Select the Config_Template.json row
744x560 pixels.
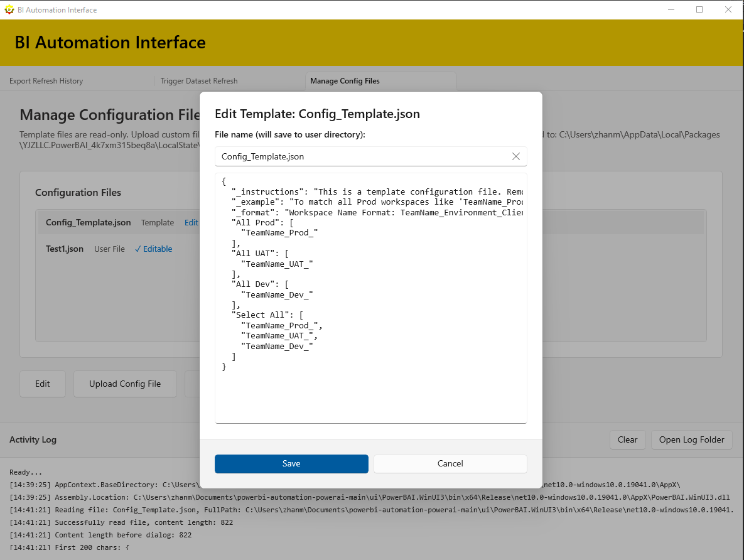[x=88, y=222]
